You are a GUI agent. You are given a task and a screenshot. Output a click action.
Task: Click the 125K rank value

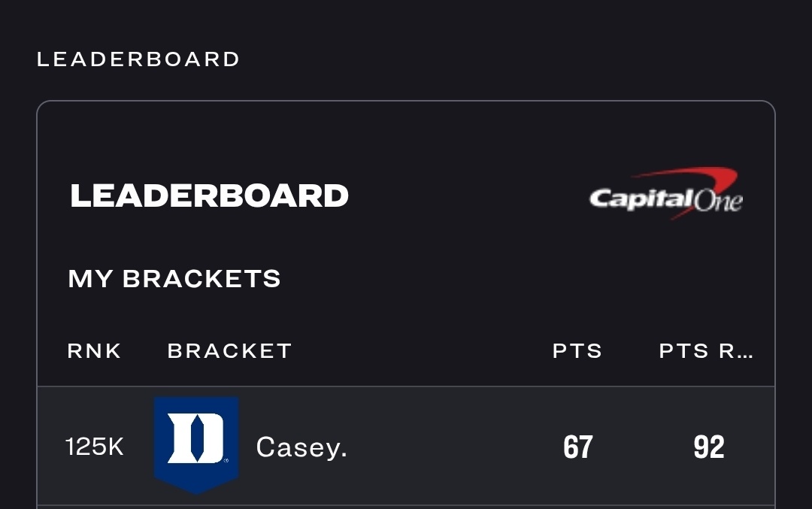[x=95, y=447]
